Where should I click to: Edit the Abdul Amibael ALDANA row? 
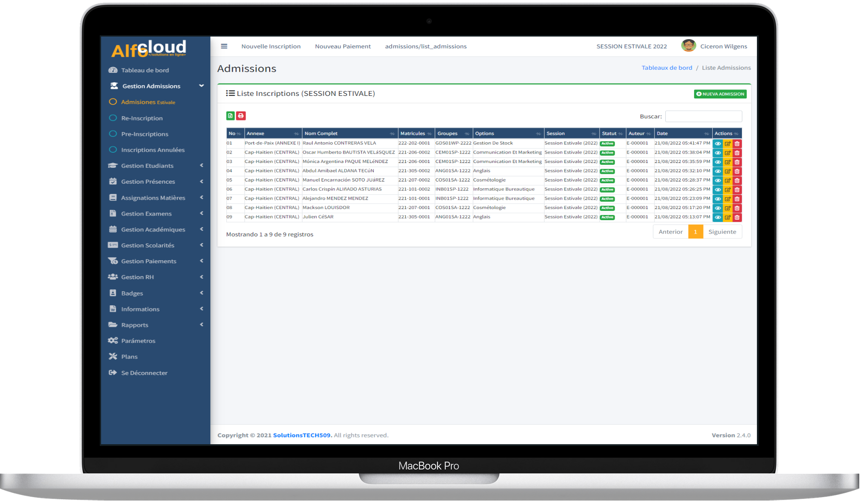click(728, 171)
